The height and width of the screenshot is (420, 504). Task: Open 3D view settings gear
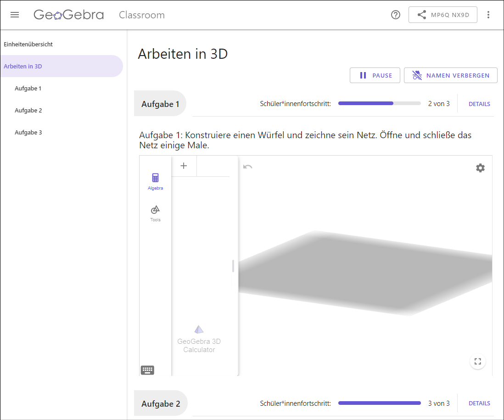(x=480, y=168)
